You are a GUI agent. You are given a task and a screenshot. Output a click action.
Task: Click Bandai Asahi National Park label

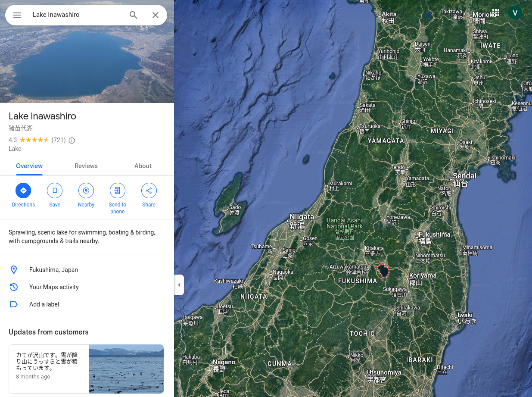click(345, 228)
